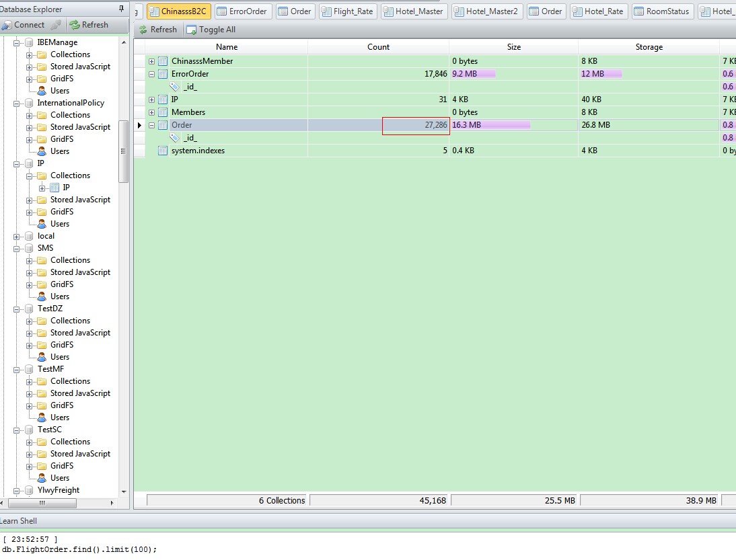Screen dimensions: 736x560
Task: Switch to the Hotel_Master tab
Action: point(414,11)
